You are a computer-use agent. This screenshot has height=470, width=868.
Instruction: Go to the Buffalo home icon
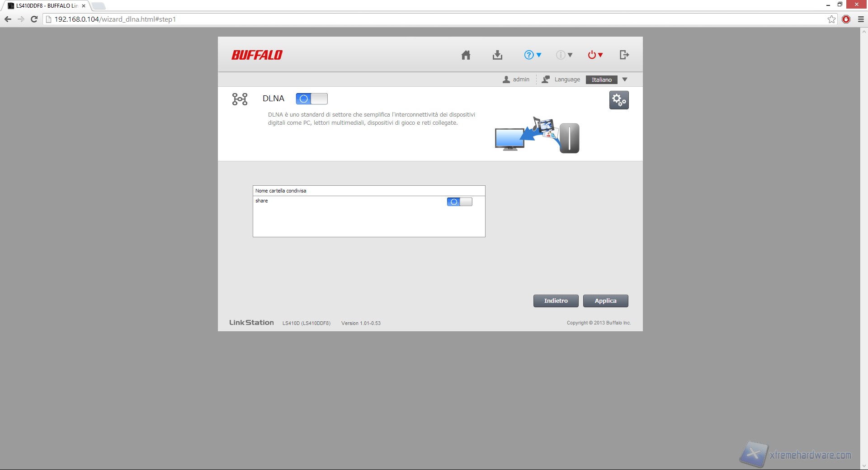(466, 55)
